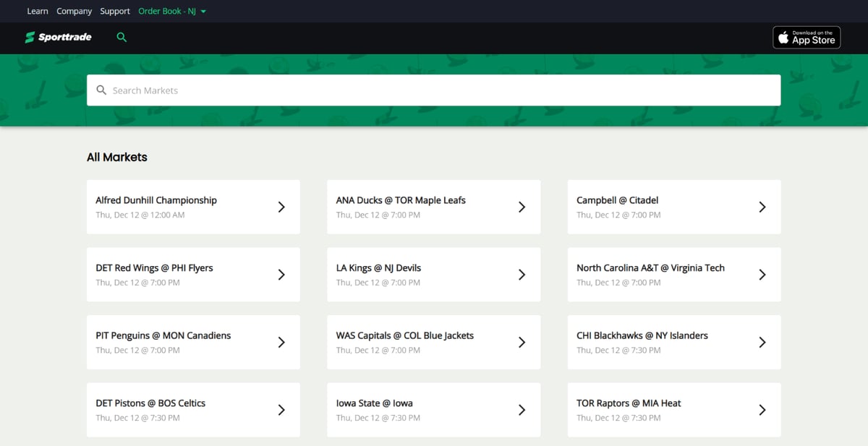Viewport: 868px width, 446px height.
Task: Focus the Search Markets input field
Action: click(433, 90)
